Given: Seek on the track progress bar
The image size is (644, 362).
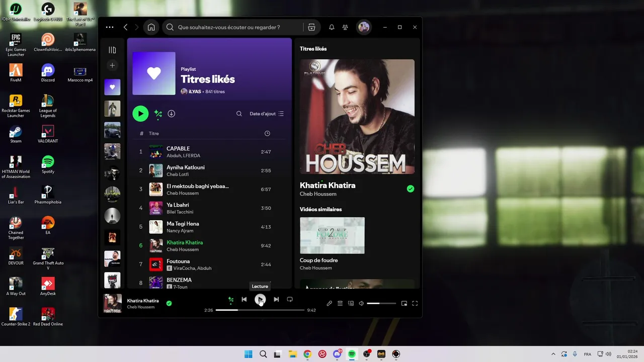Looking at the screenshot, I should (x=260, y=310).
